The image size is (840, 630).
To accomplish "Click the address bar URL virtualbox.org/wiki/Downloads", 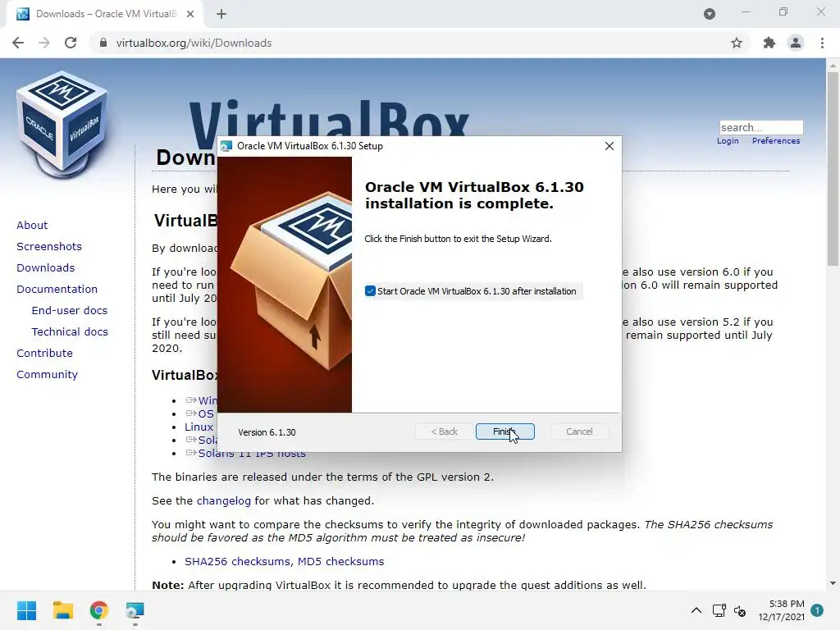I will pos(194,43).
